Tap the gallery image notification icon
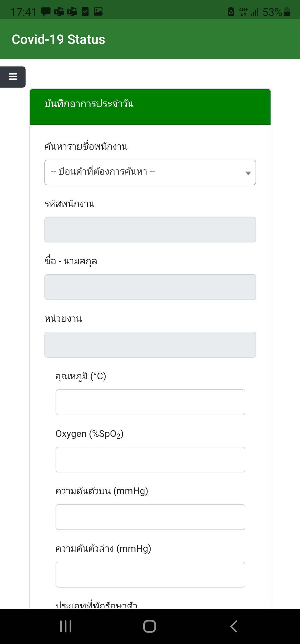This screenshot has width=300, height=644. point(98,11)
